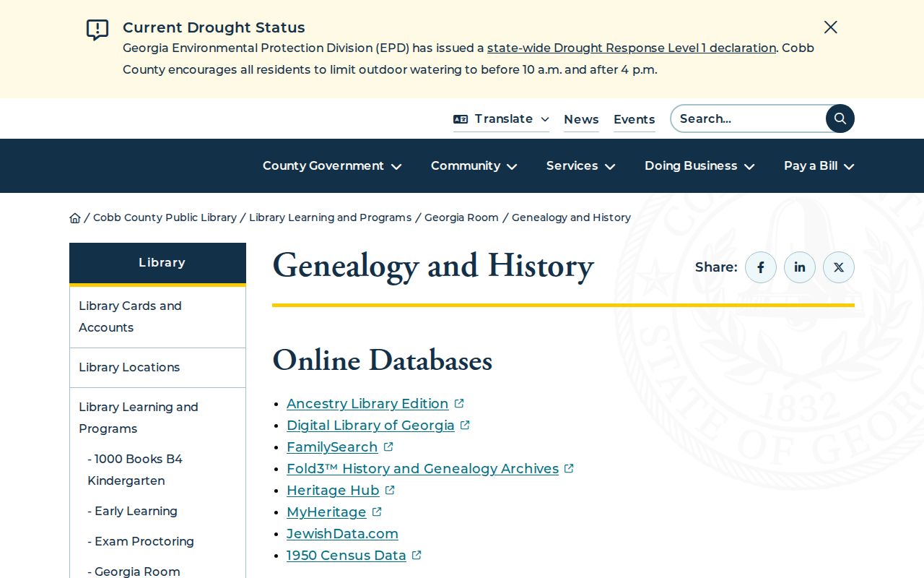Open Heritage Hub link

coord(333,490)
